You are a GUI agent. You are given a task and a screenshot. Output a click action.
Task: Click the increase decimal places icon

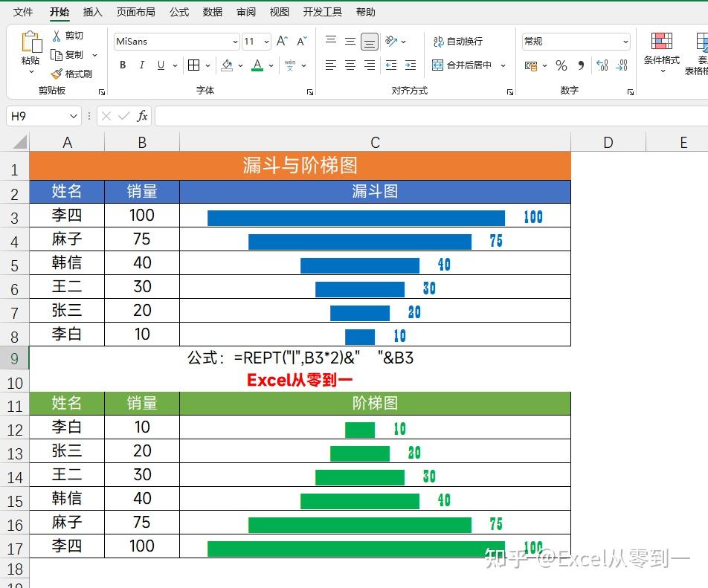[601, 65]
